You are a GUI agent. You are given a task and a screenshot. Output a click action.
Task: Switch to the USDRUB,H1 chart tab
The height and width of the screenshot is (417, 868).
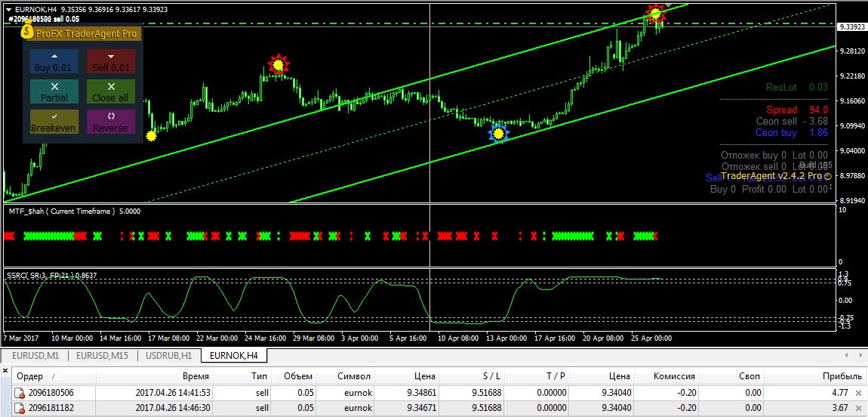tap(169, 355)
